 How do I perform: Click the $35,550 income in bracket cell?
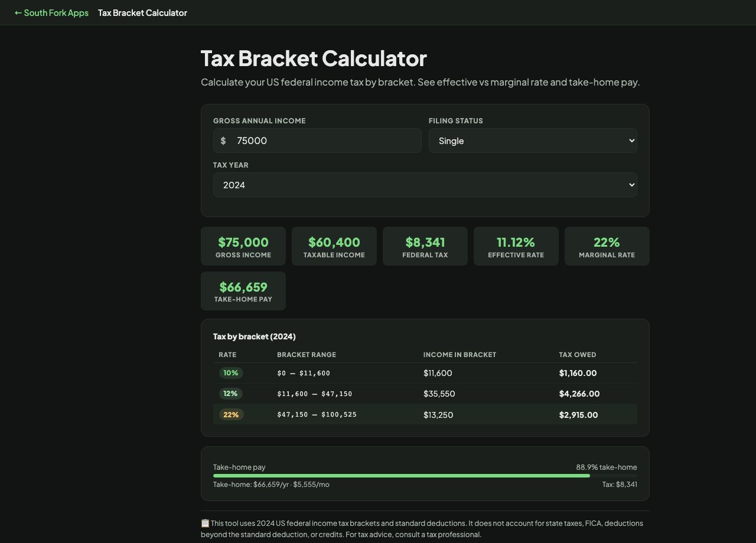point(439,394)
